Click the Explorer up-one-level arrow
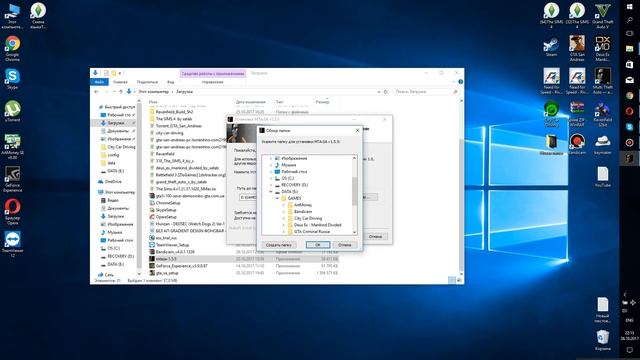Viewport: 640px width, 360px height. (121, 92)
